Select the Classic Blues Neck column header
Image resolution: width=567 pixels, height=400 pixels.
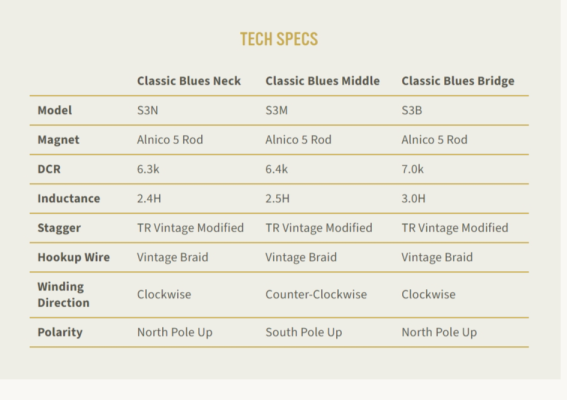point(189,81)
